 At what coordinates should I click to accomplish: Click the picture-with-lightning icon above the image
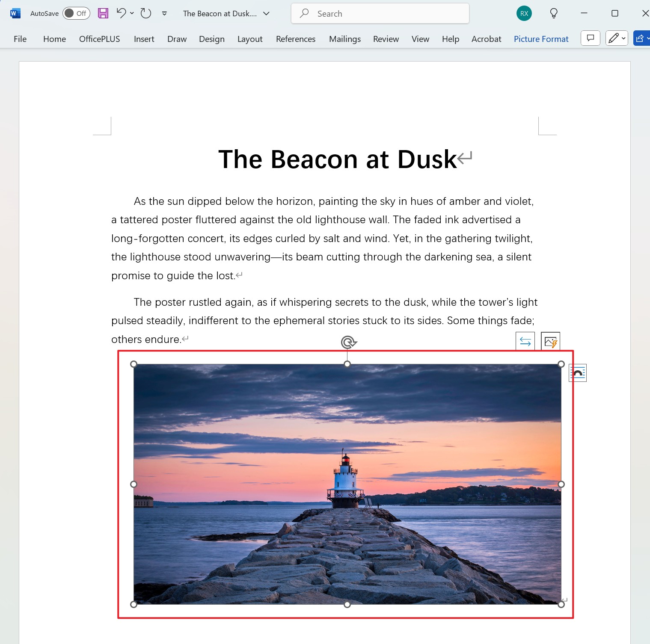tap(550, 342)
